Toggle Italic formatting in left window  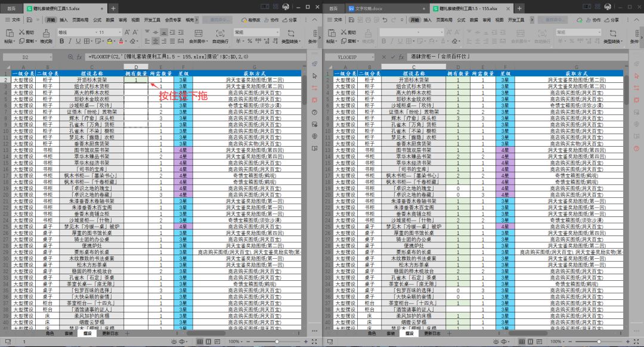coord(70,41)
